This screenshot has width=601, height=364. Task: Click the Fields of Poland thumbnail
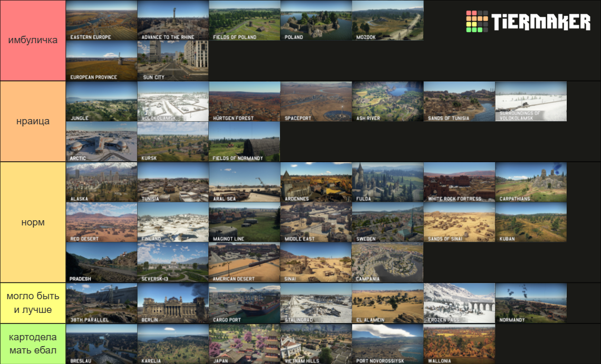click(x=245, y=21)
